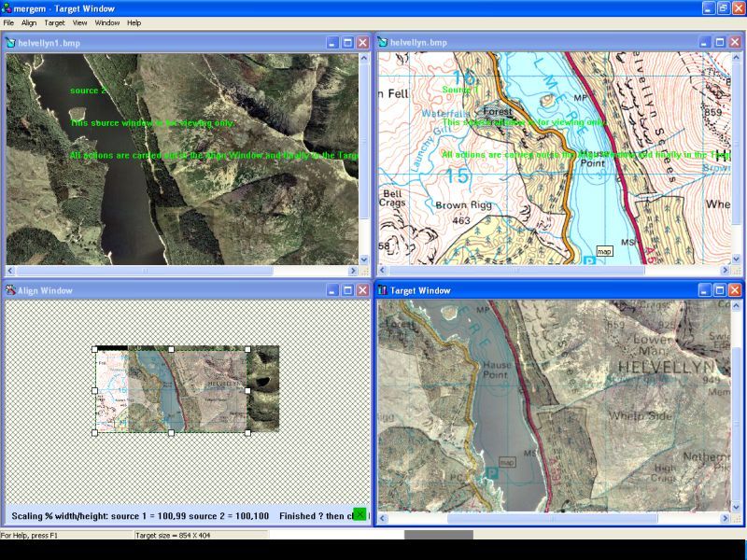
Task: Click the 'For Help, press F1' status text
Action: pyautogui.click(x=29, y=535)
